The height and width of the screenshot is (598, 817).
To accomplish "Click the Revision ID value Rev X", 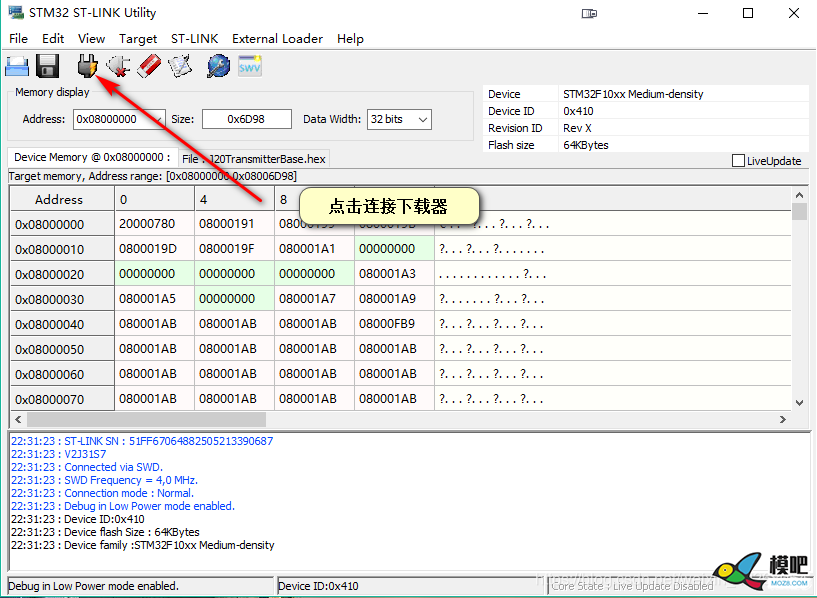I will coord(577,128).
